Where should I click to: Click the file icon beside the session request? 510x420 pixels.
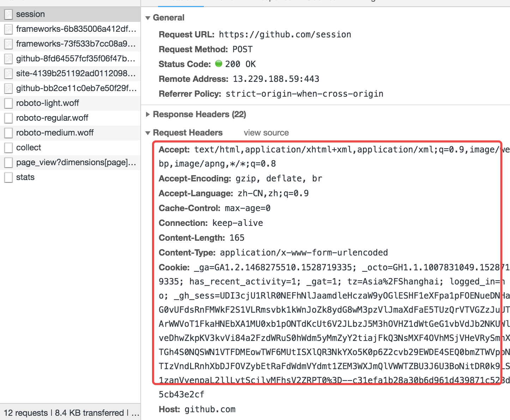(8, 14)
